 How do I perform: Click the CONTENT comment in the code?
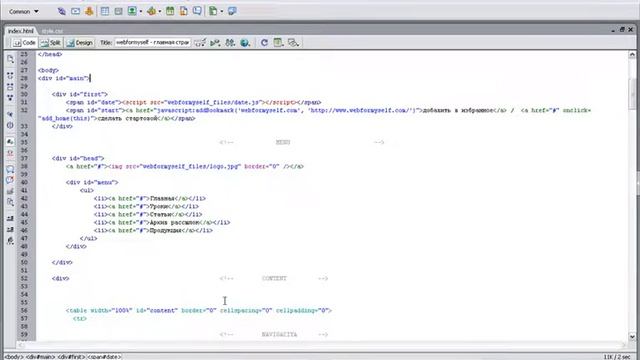[x=273, y=278]
